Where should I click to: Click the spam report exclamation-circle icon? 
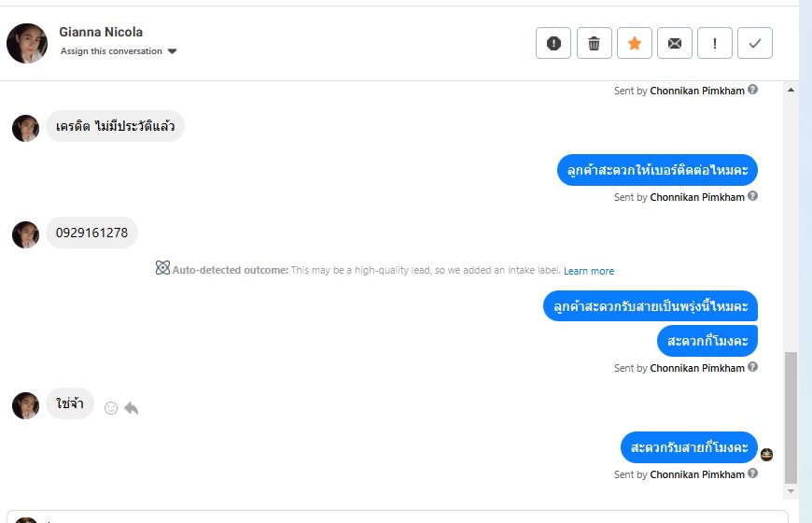coord(553,43)
